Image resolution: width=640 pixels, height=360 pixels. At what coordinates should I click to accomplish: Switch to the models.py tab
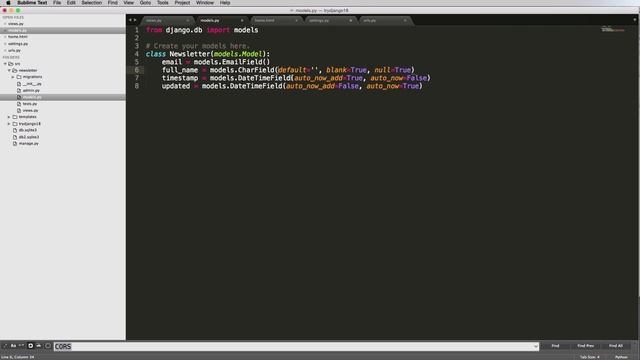coord(222,20)
